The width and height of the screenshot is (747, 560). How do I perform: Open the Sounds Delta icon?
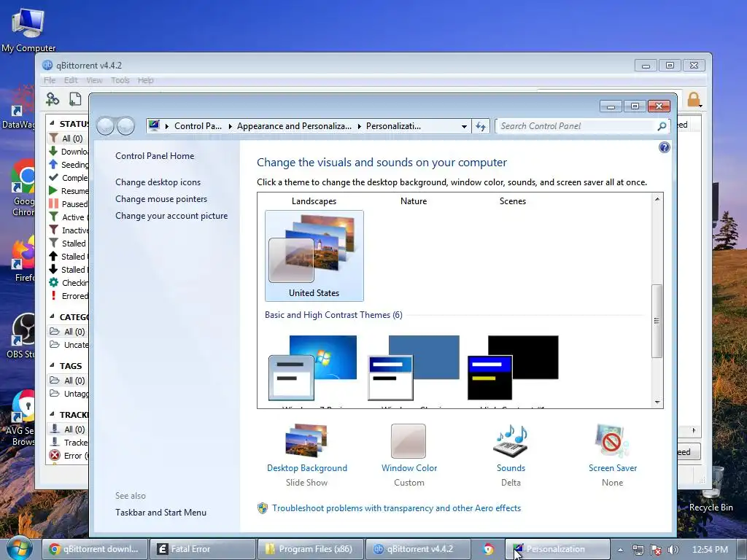pos(510,440)
